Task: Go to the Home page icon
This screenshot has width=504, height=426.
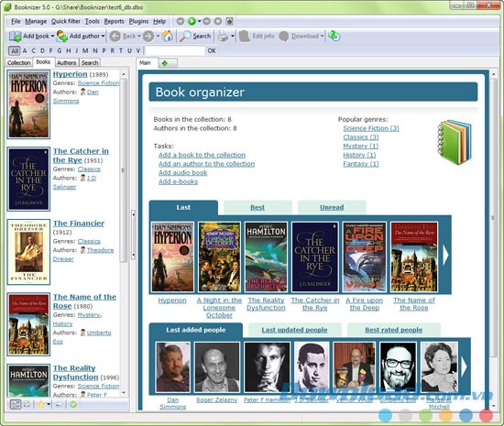Action: [167, 36]
